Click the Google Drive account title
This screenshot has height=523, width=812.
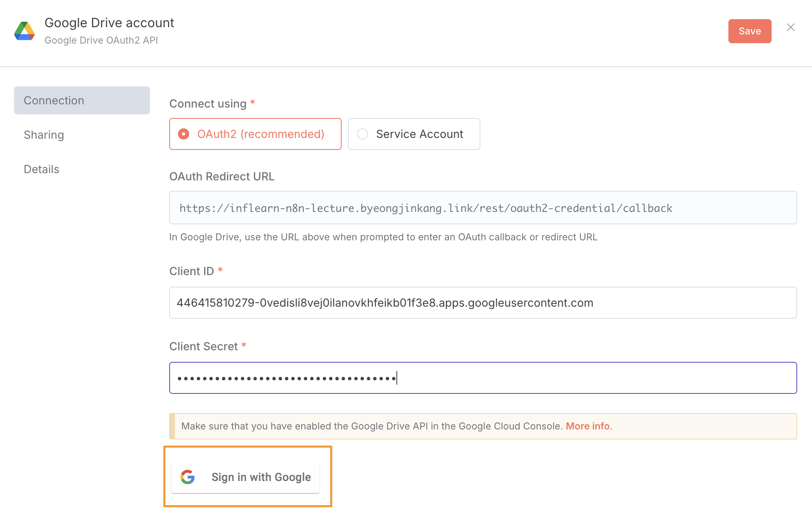click(109, 23)
